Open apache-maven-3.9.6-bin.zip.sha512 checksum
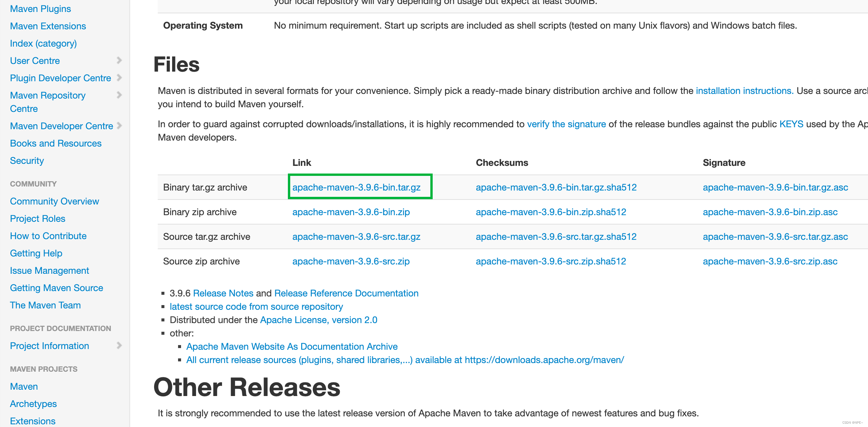Screen dimensions: 868x427 [551, 212]
